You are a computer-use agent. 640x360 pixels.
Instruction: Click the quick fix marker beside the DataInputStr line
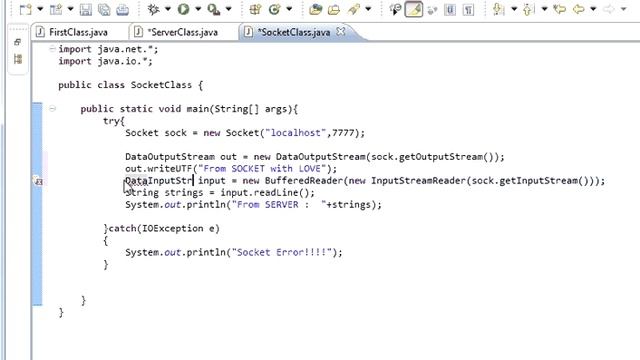(38, 181)
